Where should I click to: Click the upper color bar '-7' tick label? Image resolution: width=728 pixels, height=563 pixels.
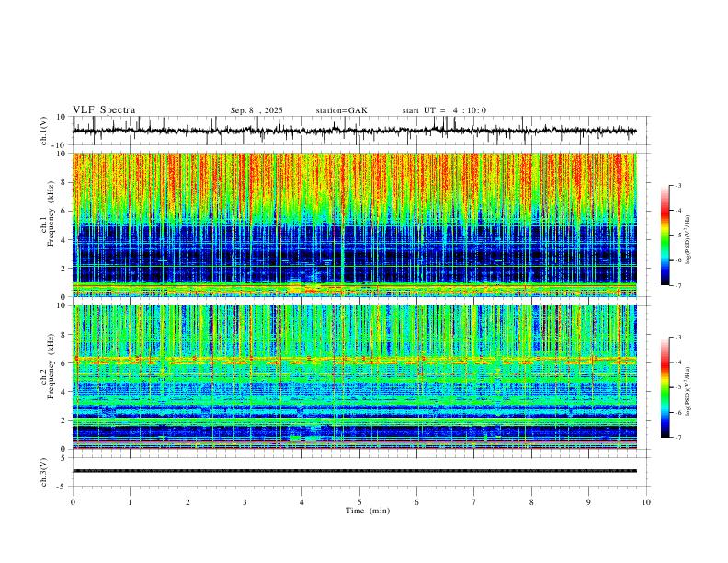pos(677,285)
